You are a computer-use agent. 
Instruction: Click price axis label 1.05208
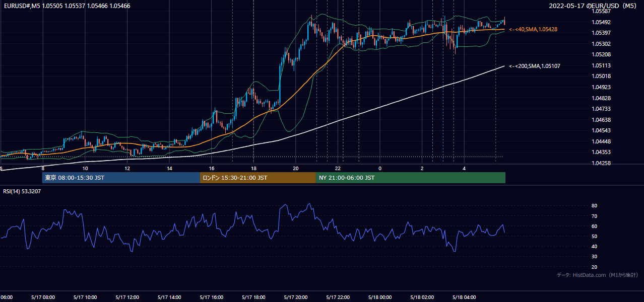coord(601,54)
